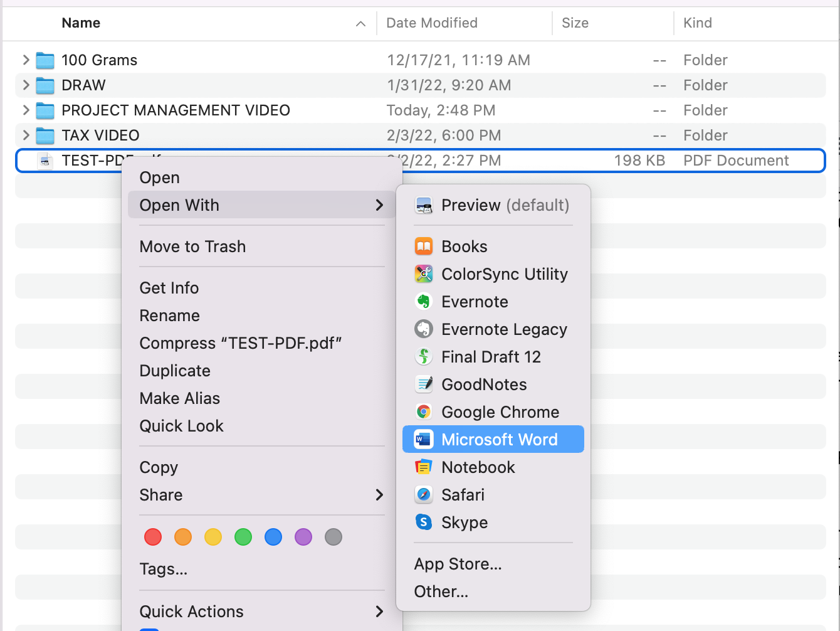Click the Books app icon
The width and height of the screenshot is (840, 631).
click(424, 247)
